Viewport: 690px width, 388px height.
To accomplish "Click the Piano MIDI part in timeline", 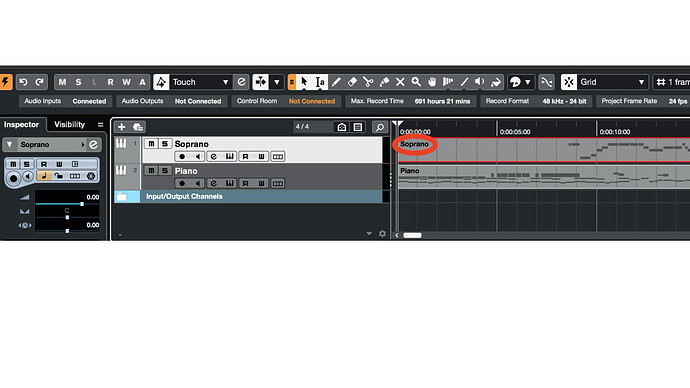I will point(544,177).
